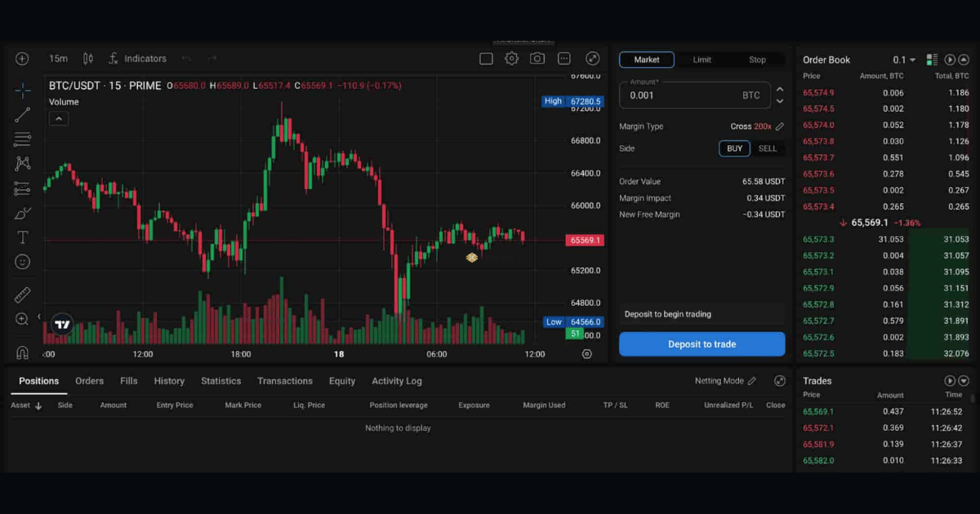Select the XABCD pattern tool
Viewport: 980px width, 514px height.
click(x=23, y=164)
